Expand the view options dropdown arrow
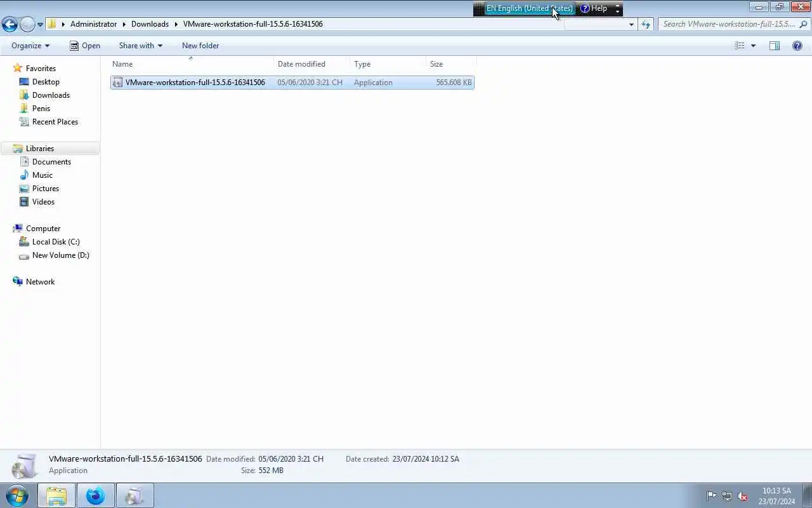The image size is (812, 508). (x=753, y=46)
